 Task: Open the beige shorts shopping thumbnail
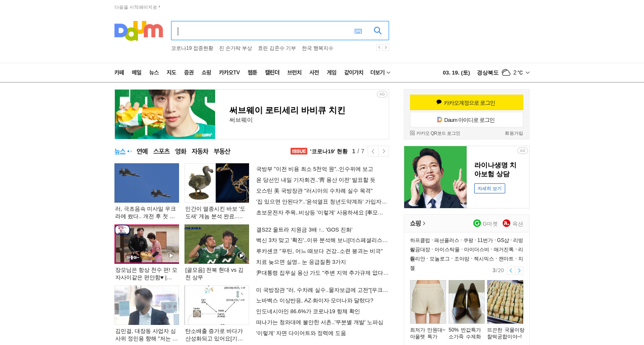(x=428, y=302)
